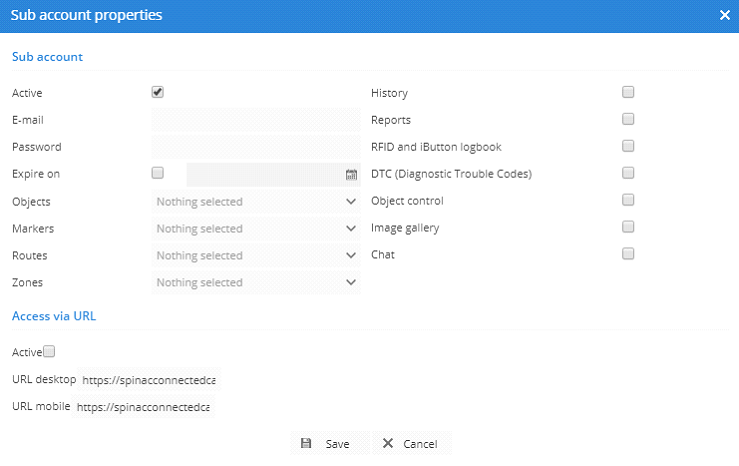Toggle the Object control checkbox
The width and height of the screenshot is (739, 466).
click(628, 200)
